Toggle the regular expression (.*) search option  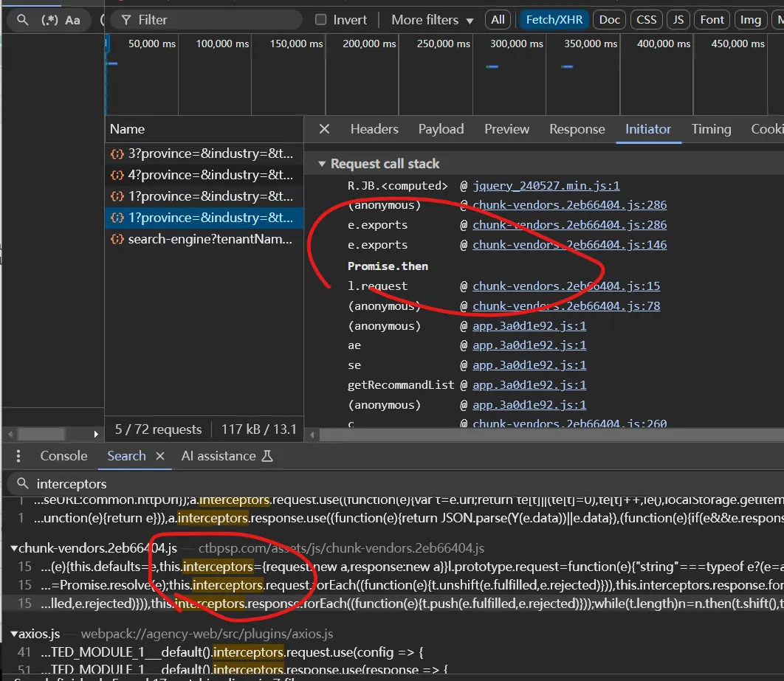click(49, 20)
